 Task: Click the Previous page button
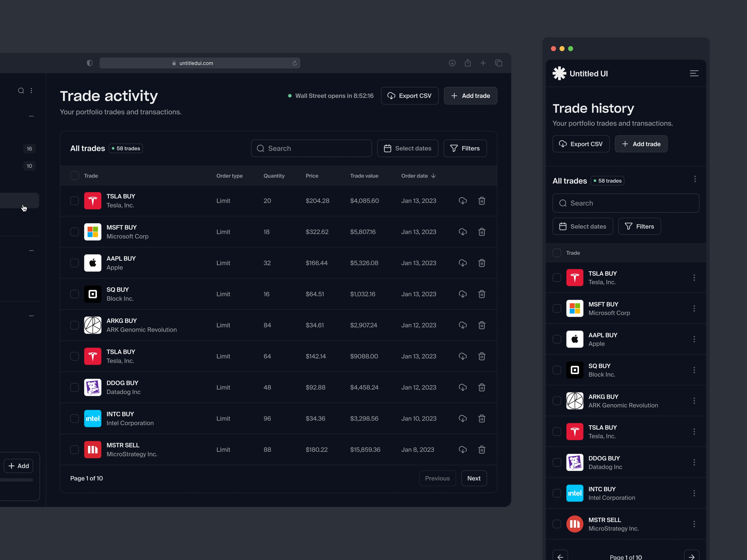437,478
